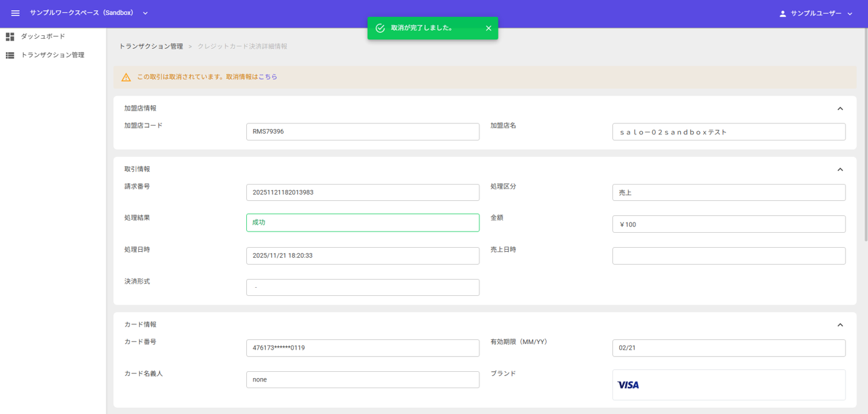Click the warning triangle icon in notice banner
Screen dimensions: 868x414
(125, 77)
